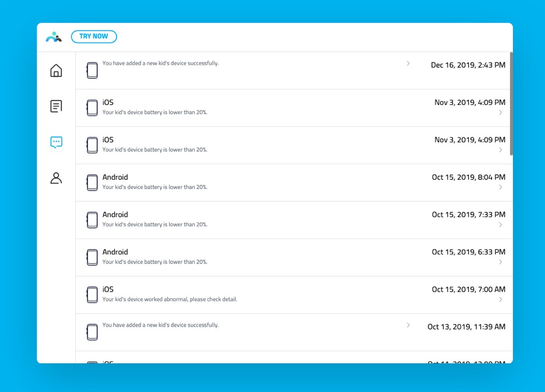The width and height of the screenshot is (545, 392).
Task: Expand chevron under Oct 15, 7:00 AM
Action: pyautogui.click(x=500, y=300)
